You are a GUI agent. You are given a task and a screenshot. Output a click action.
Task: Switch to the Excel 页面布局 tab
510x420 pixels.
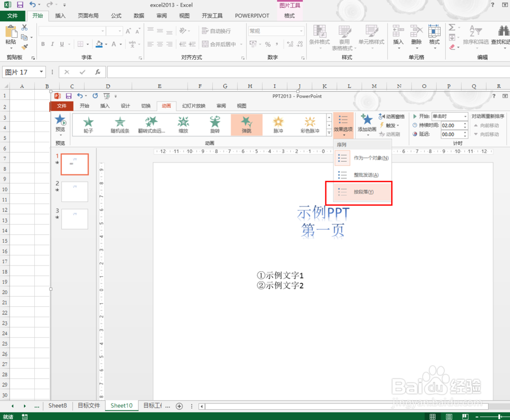88,16
